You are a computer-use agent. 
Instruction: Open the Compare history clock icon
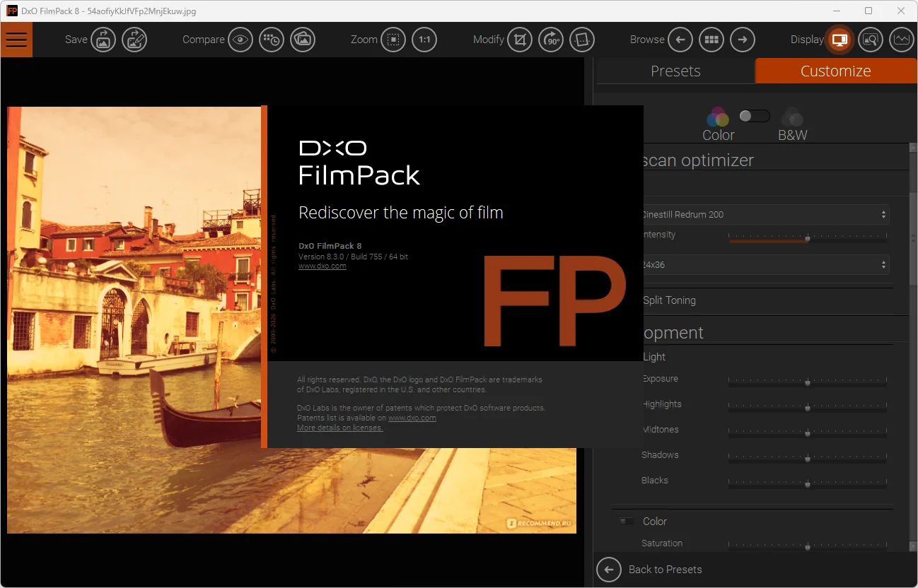(272, 40)
